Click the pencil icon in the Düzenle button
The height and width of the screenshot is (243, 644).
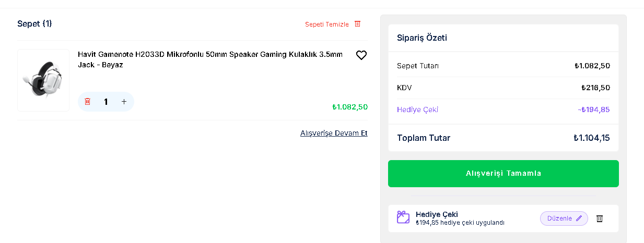(579, 218)
